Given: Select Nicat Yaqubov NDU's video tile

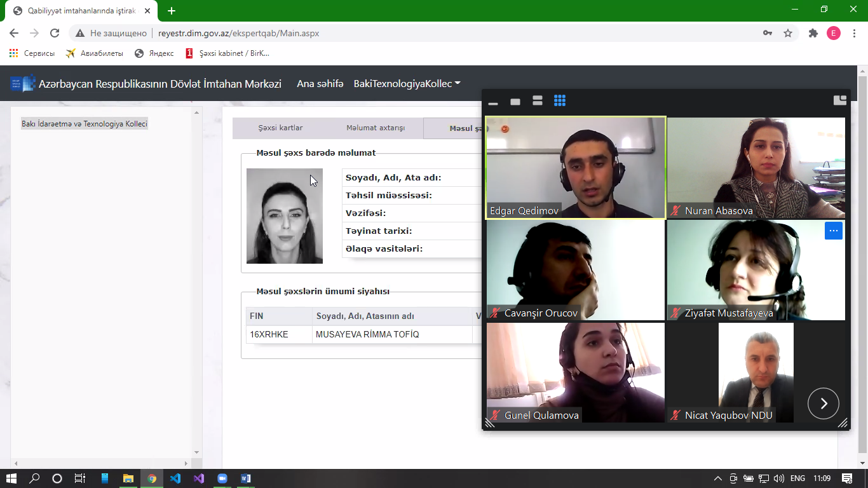Looking at the screenshot, I should [756, 372].
